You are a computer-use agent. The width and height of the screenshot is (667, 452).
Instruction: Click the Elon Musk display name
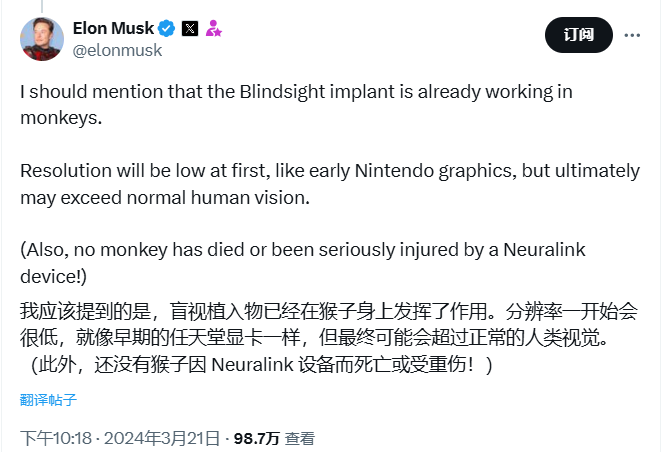[x=113, y=28]
